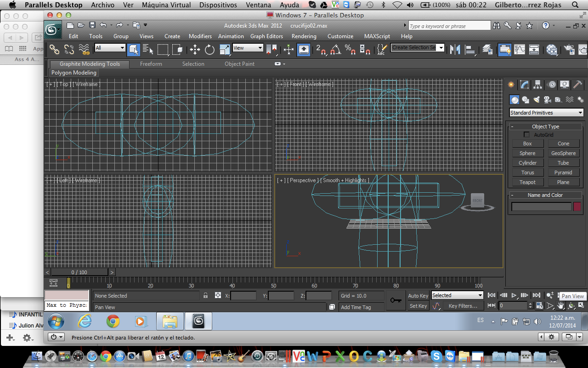The image size is (588, 368).
Task: Open the Utilities hammer panel icon
Action: (x=578, y=85)
